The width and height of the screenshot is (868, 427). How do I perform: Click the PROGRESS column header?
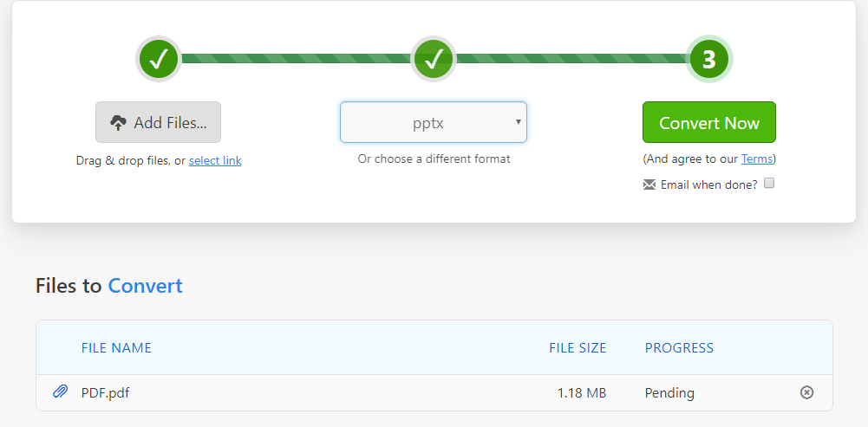coord(679,348)
